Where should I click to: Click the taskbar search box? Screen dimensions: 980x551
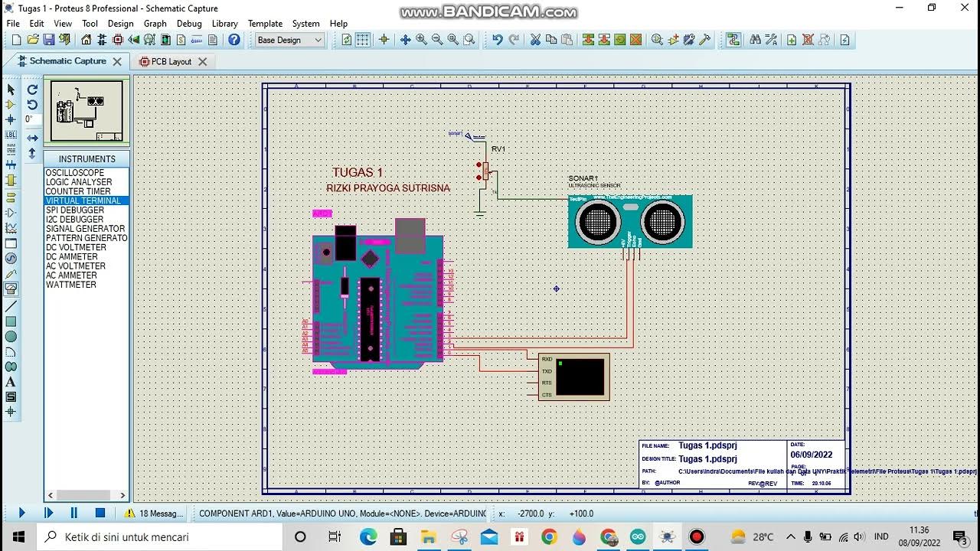click(158, 536)
